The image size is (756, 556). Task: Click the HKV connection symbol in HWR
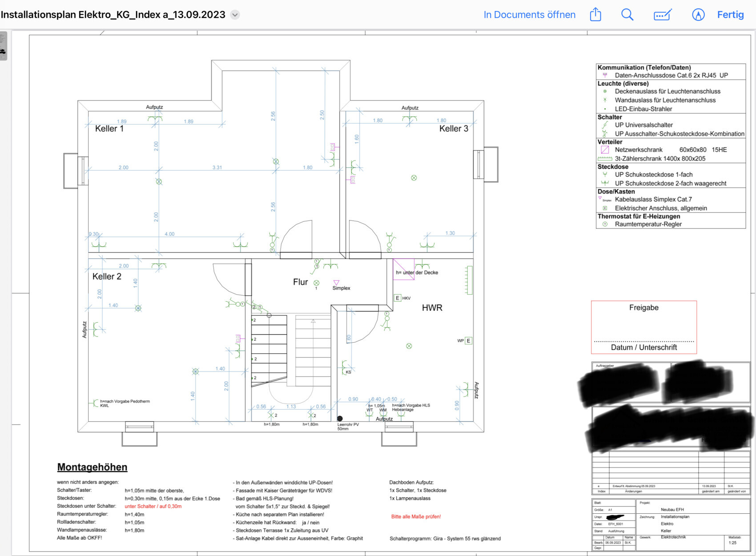(x=398, y=298)
